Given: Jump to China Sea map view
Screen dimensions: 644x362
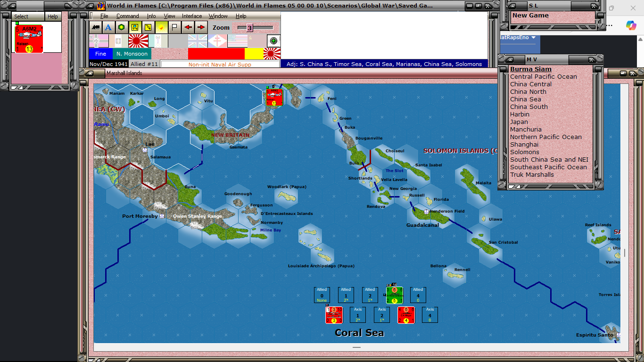Looking at the screenshot, I should [525, 99].
